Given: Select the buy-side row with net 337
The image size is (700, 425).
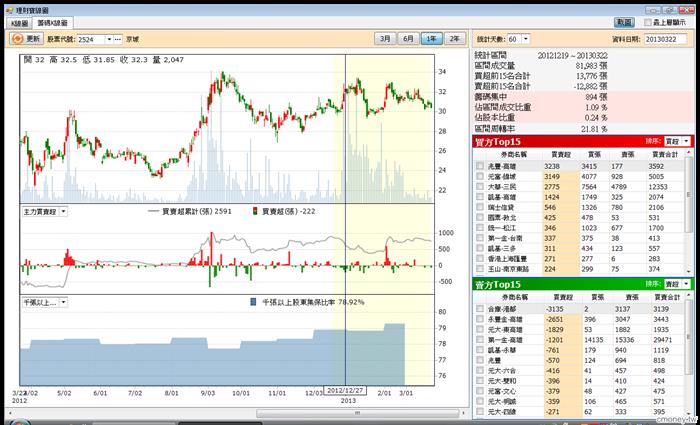Looking at the screenshot, I should coord(579,238).
